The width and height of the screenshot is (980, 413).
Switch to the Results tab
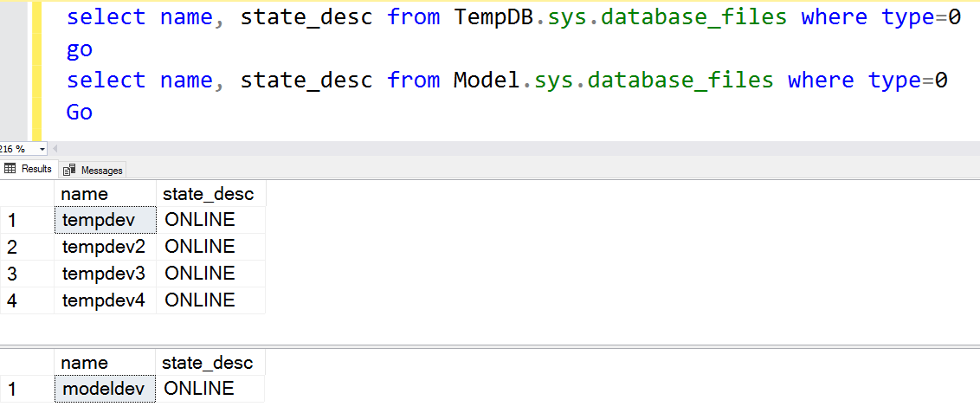[29, 169]
